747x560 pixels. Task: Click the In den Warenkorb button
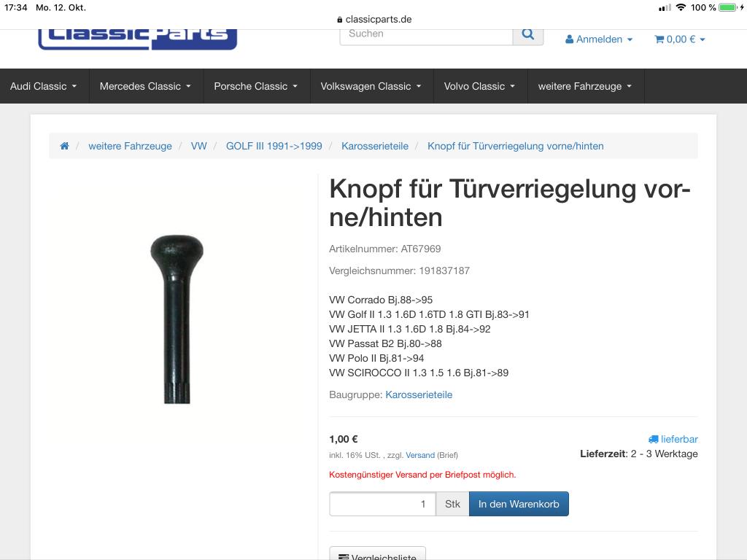pyautogui.click(x=519, y=504)
